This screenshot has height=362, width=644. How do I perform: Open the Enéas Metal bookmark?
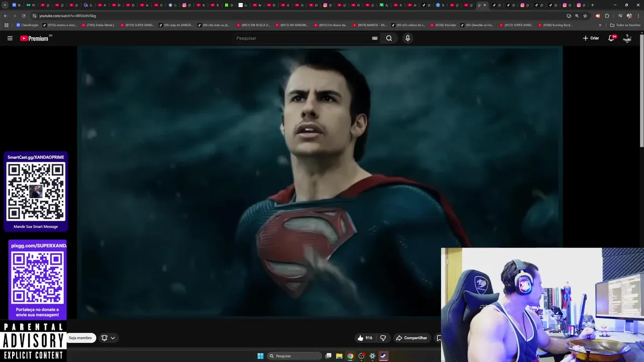(x=99, y=25)
